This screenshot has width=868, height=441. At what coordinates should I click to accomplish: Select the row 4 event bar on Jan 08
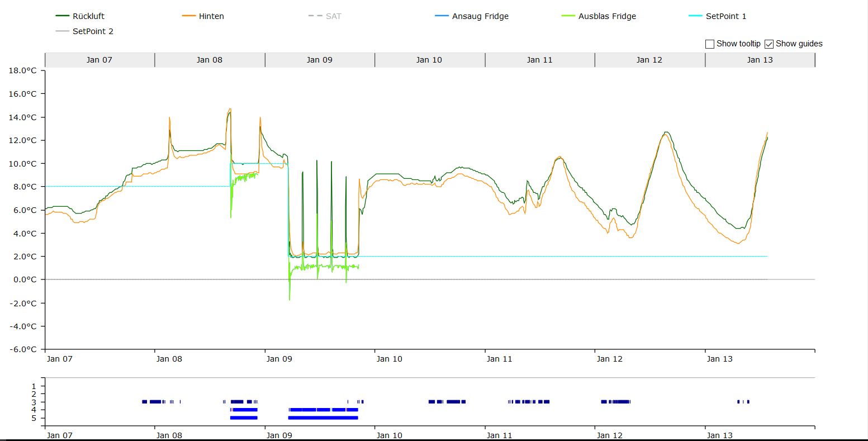pyautogui.click(x=245, y=410)
